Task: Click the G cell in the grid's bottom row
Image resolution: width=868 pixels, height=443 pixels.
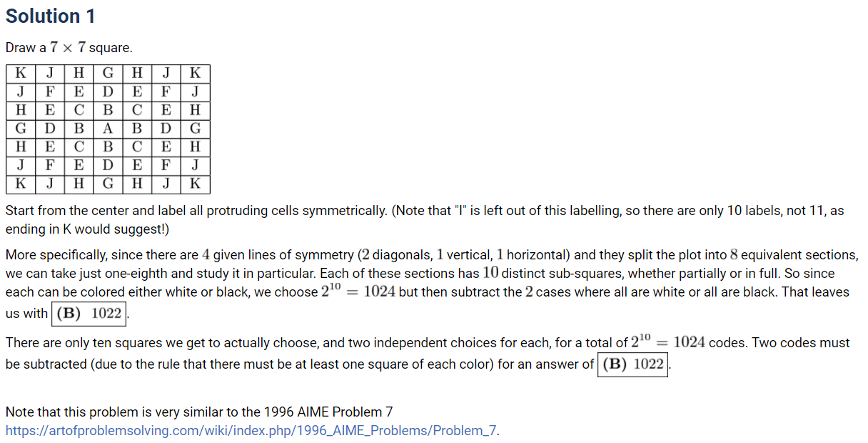Action: click(x=108, y=184)
